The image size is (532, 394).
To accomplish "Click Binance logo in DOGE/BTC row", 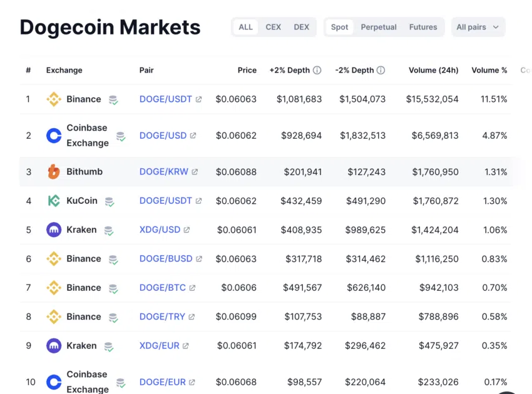I will coord(54,288).
